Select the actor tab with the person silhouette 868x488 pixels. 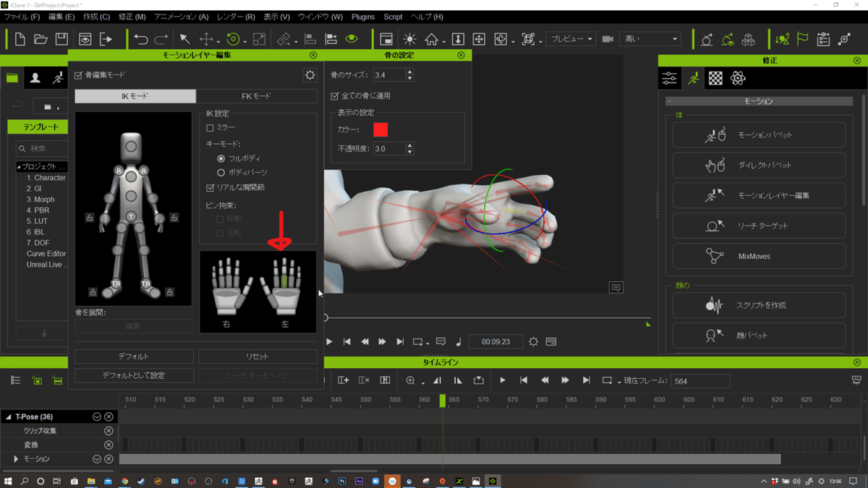point(35,78)
